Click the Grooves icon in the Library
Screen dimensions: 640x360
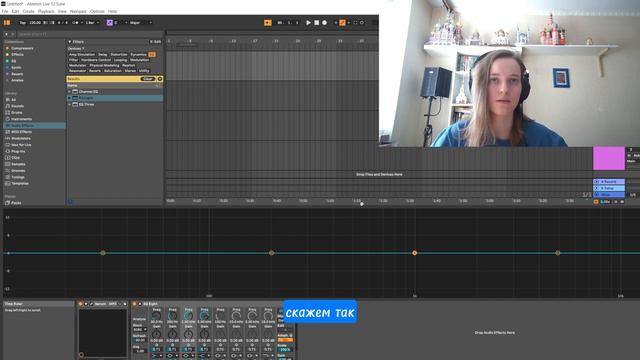(7, 171)
